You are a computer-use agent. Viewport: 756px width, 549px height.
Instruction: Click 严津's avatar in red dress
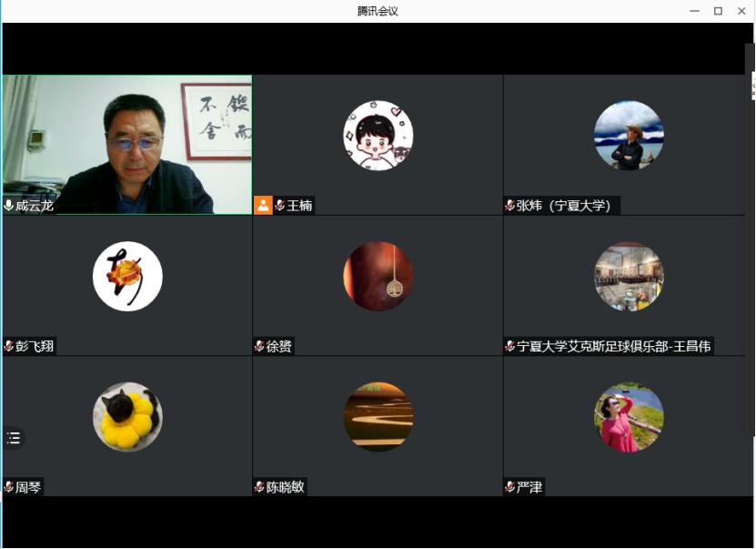click(629, 417)
